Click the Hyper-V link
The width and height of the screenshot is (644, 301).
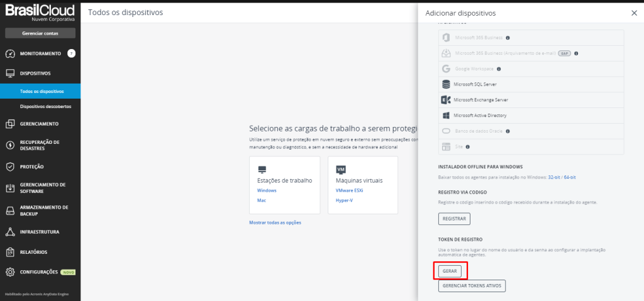(x=344, y=200)
